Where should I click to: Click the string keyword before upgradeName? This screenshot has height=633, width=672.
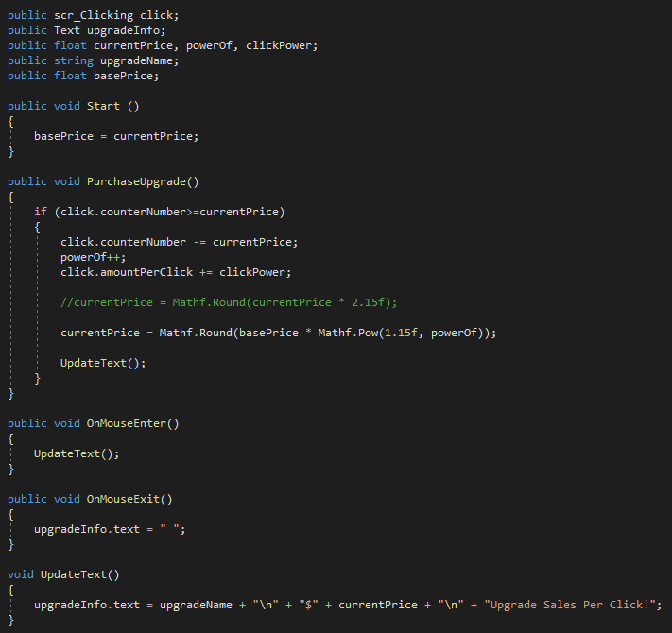tap(66, 61)
